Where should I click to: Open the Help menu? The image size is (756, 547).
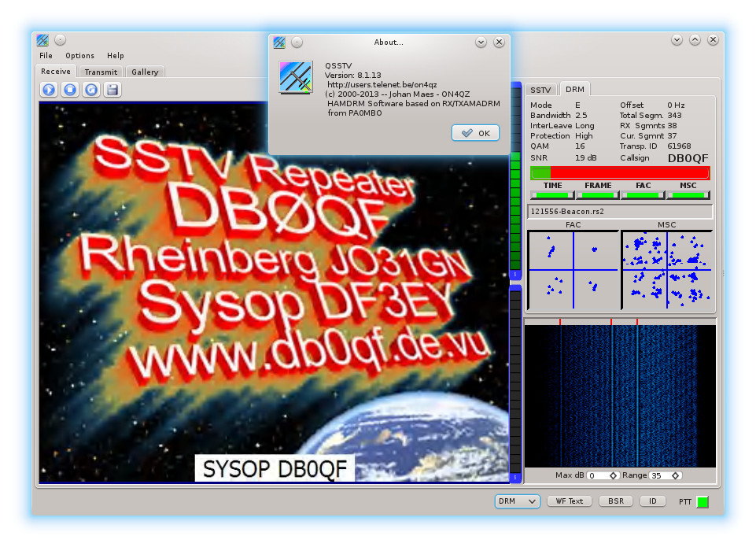[x=116, y=55]
